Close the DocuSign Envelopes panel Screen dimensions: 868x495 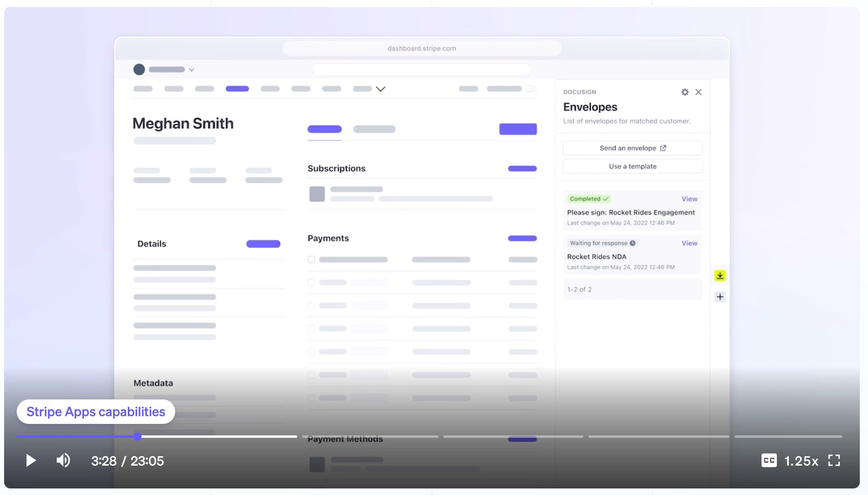(x=699, y=92)
